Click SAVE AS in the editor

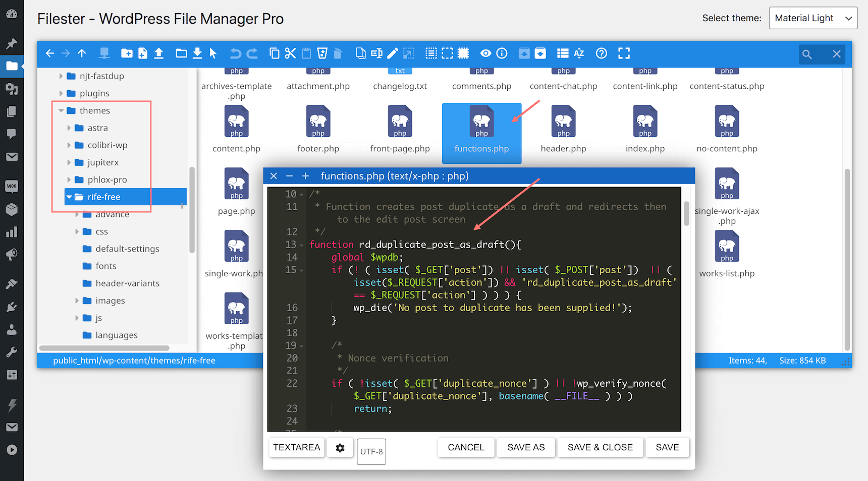tap(526, 447)
